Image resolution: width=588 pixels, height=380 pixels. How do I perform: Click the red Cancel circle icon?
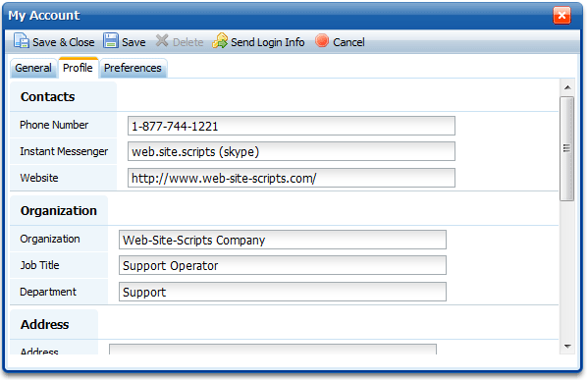click(322, 40)
